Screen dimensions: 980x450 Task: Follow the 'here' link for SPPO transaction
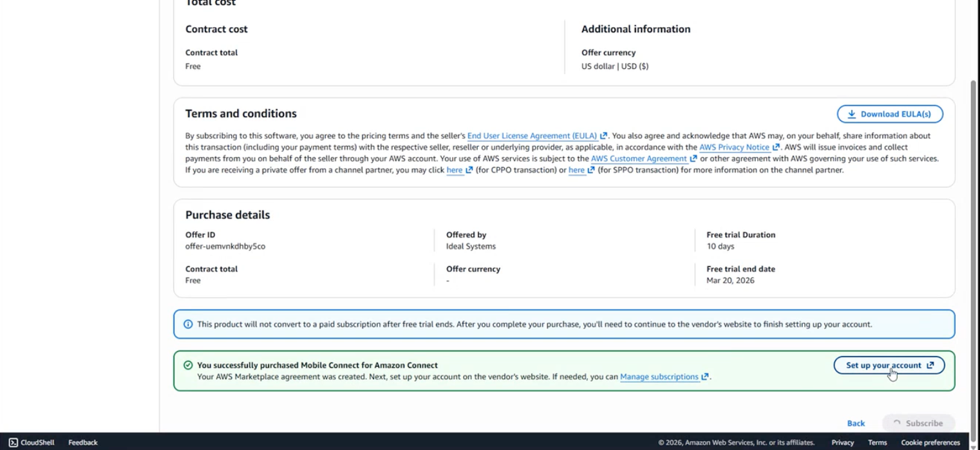point(581,170)
